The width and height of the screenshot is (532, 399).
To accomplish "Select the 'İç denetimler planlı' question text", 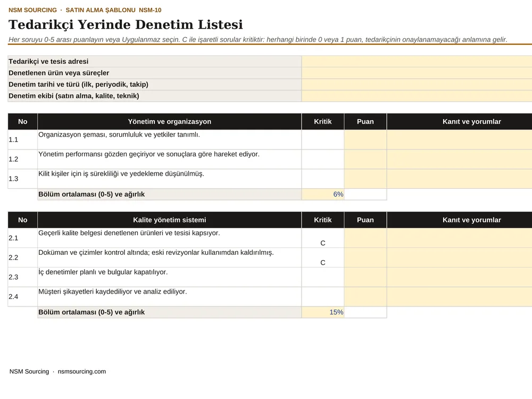I will click(103, 272).
